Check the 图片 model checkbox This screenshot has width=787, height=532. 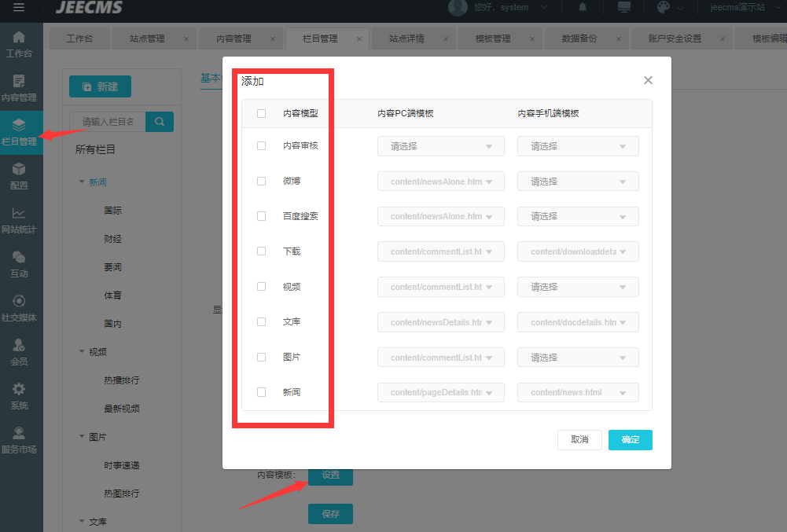click(x=262, y=357)
